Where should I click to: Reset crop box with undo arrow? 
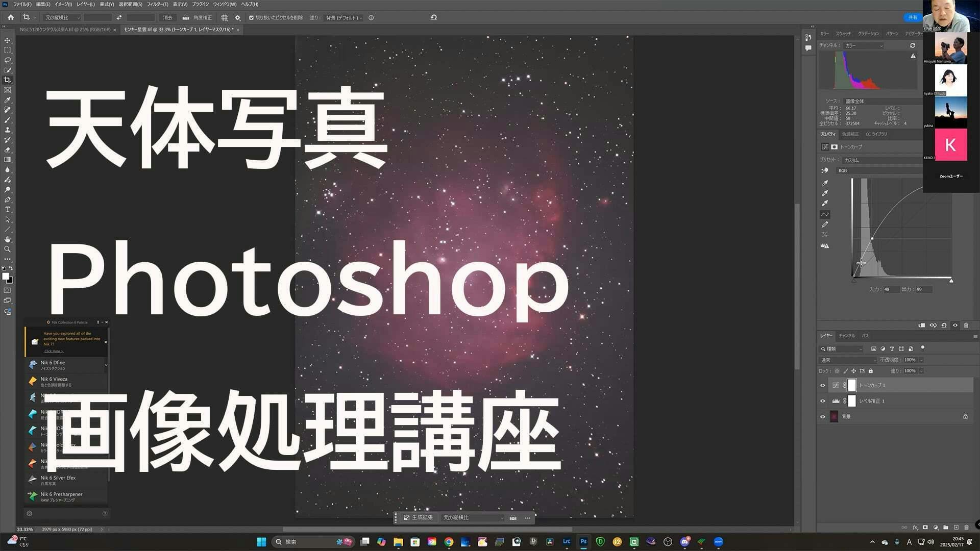(434, 17)
